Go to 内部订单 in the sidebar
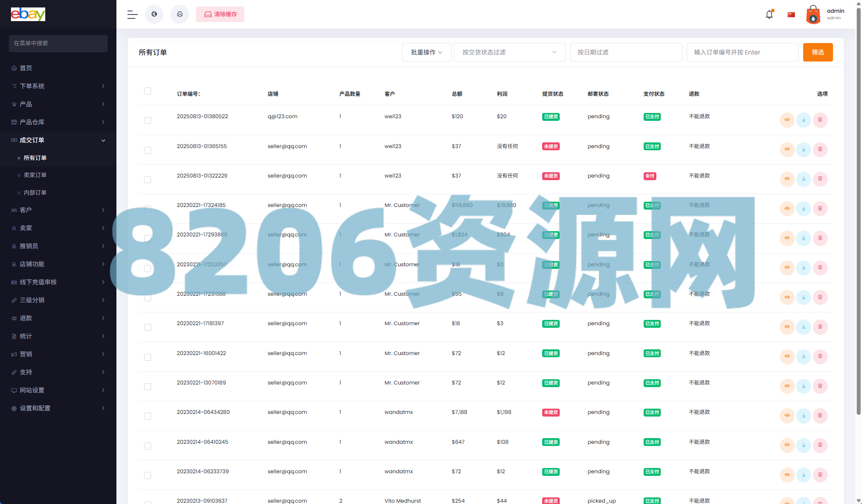Screen dimensions: 862x504 35,192
